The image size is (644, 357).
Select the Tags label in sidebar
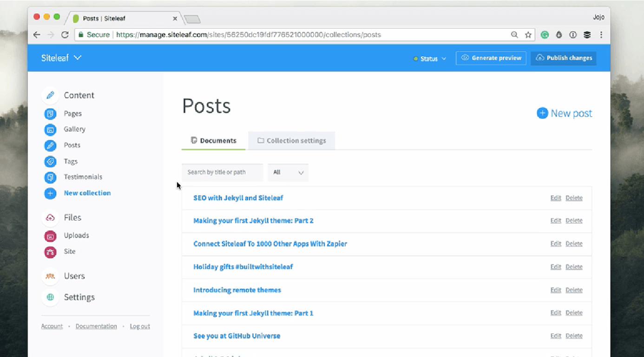[71, 161]
